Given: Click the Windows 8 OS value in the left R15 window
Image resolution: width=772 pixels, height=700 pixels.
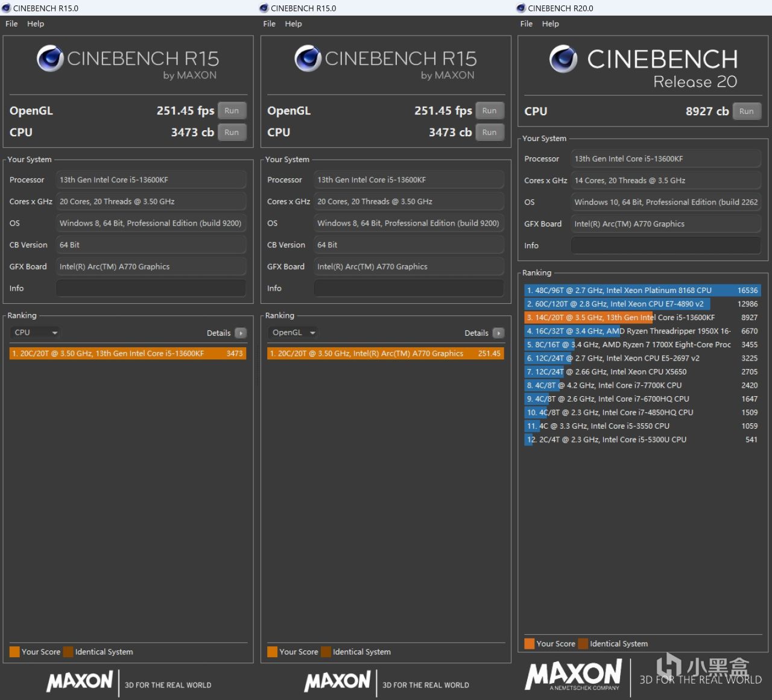Looking at the screenshot, I should (151, 223).
